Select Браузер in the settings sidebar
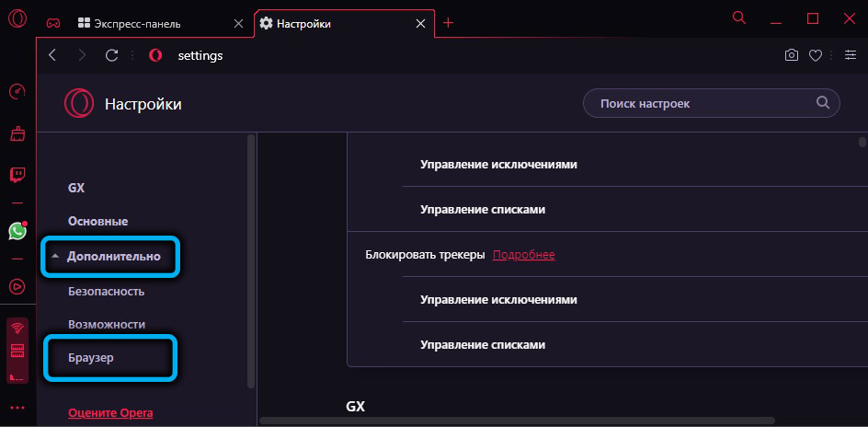The image size is (868, 427). coord(91,357)
